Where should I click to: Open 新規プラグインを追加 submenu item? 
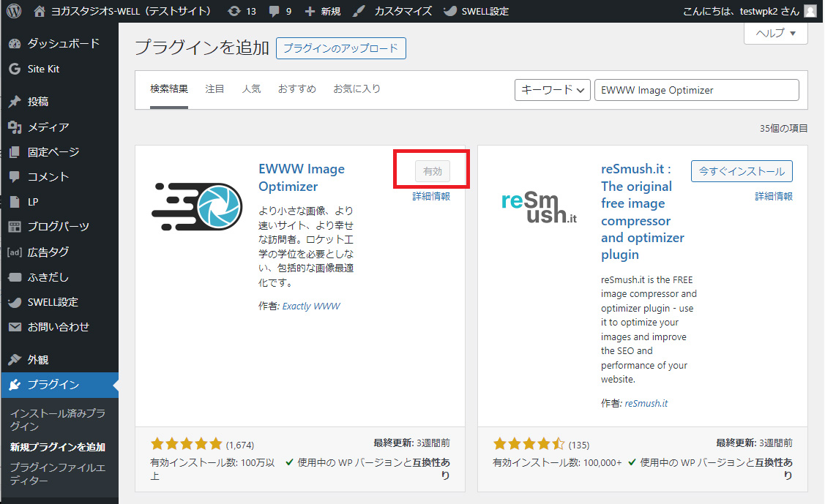58,447
